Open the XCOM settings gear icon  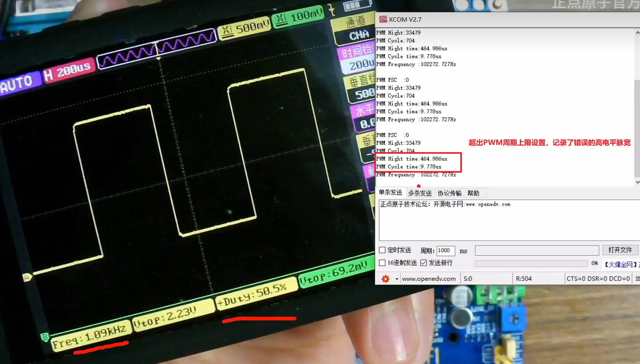[386, 279]
